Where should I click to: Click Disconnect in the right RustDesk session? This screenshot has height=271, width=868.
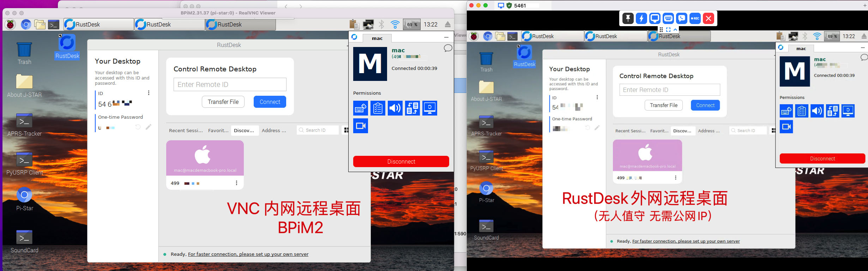[x=822, y=159]
